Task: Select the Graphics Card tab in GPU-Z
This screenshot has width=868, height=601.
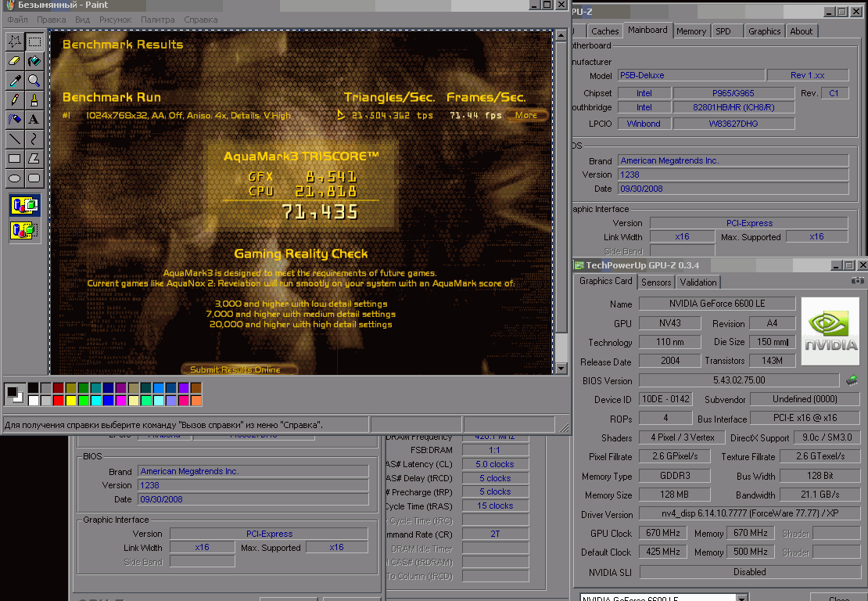Action: click(605, 282)
